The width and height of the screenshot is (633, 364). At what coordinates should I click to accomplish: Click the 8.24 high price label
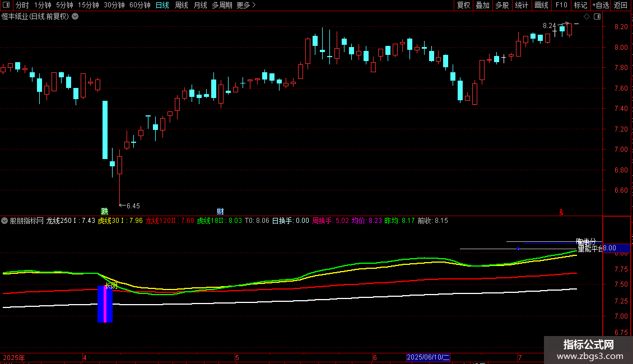(x=550, y=26)
